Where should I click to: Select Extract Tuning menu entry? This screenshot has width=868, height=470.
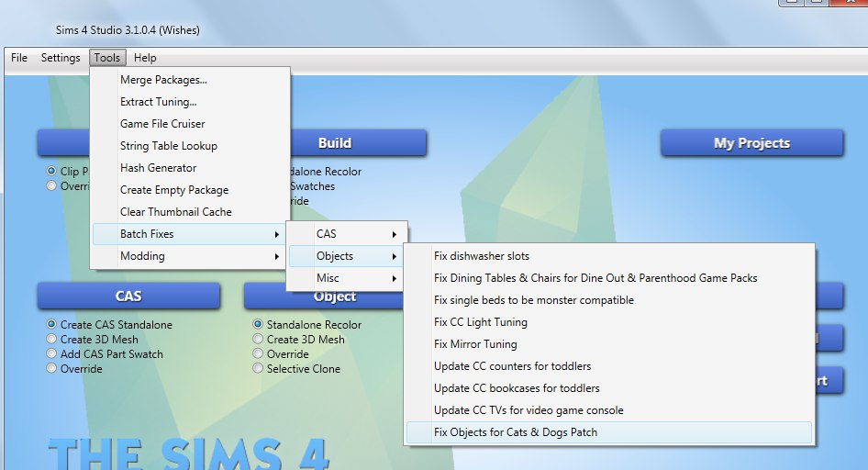pos(190,102)
